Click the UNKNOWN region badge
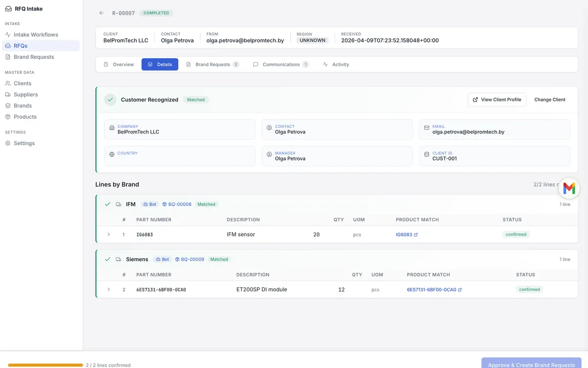The height and width of the screenshot is (368, 588). pyautogui.click(x=313, y=40)
